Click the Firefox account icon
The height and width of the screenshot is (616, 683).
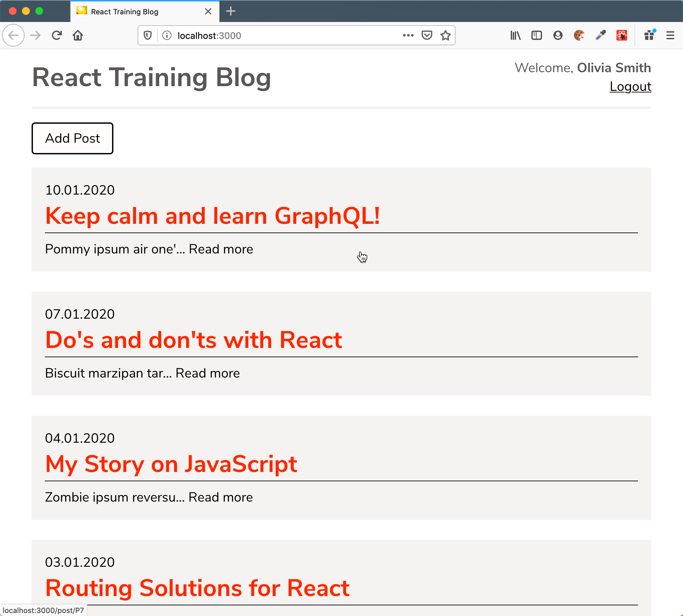558,35
